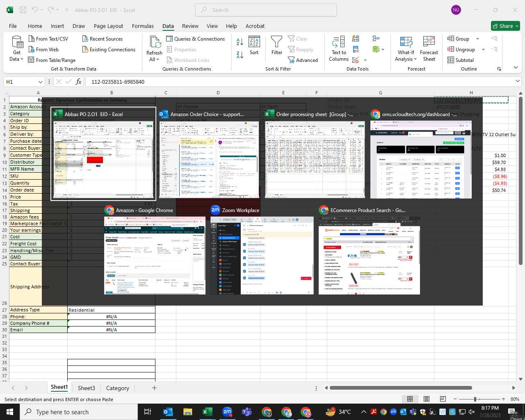Switch to Amazon Order Choice Outlook window
The image size is (525, 420).
point(209,154)
